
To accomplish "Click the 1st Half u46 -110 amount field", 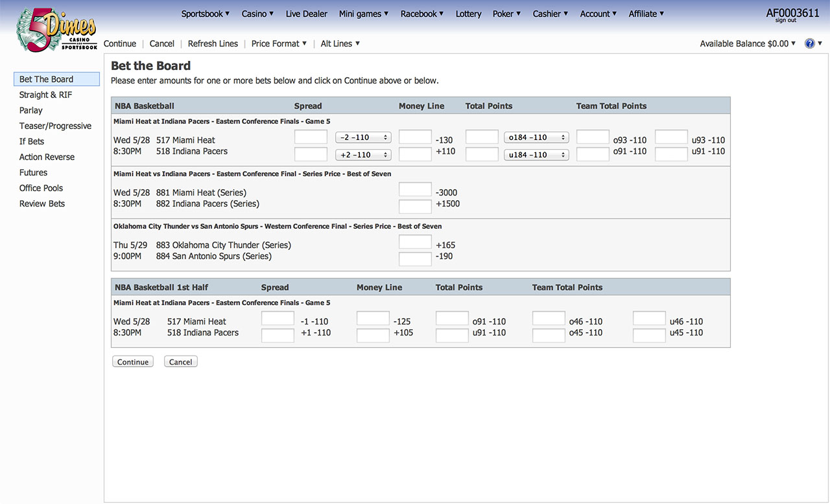I will 649,318.
